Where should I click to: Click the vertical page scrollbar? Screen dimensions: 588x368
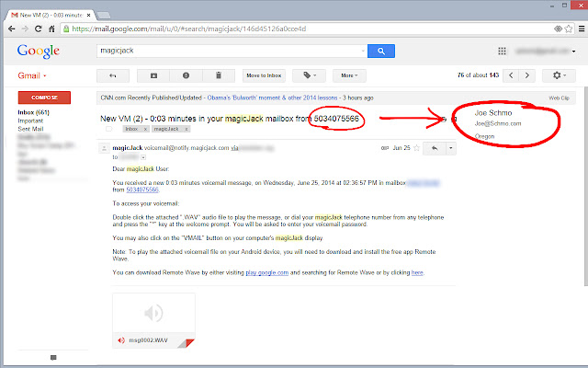pyautogui.click(x=585, y=186)
